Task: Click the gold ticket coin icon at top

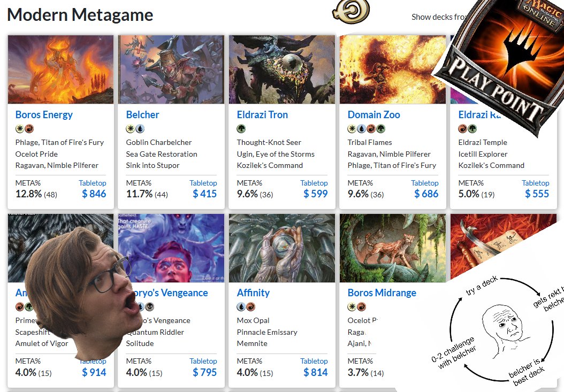Action: coord(351,12)
